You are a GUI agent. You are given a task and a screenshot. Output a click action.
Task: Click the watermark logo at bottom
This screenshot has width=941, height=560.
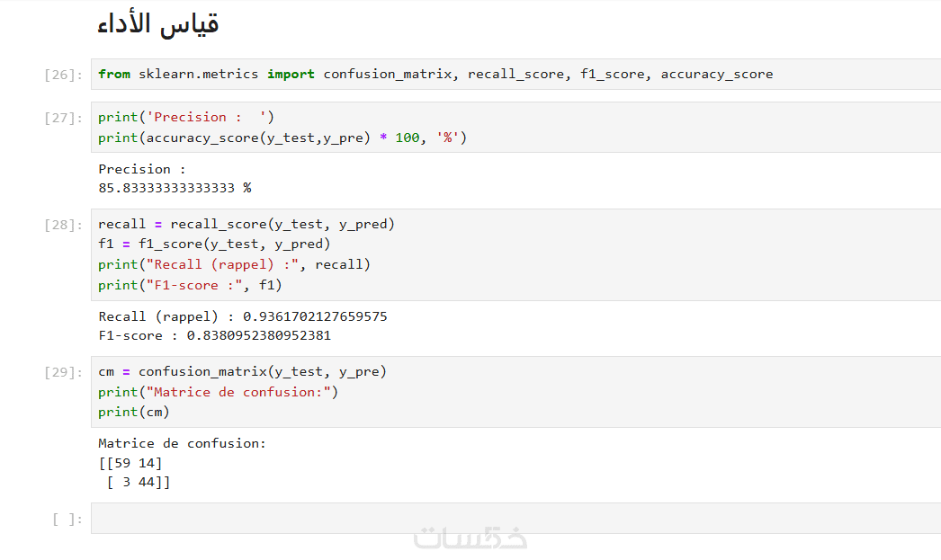(x=470, y=538)
